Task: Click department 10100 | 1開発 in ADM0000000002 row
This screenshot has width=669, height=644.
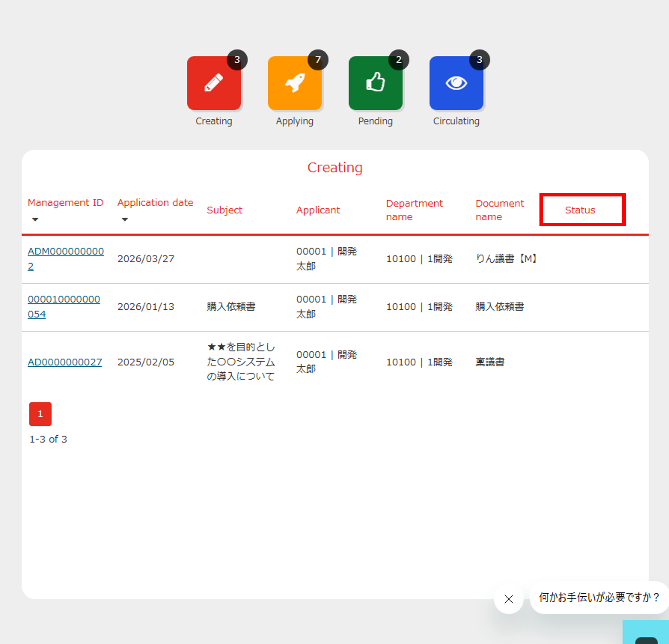Action: click(419, 259)
